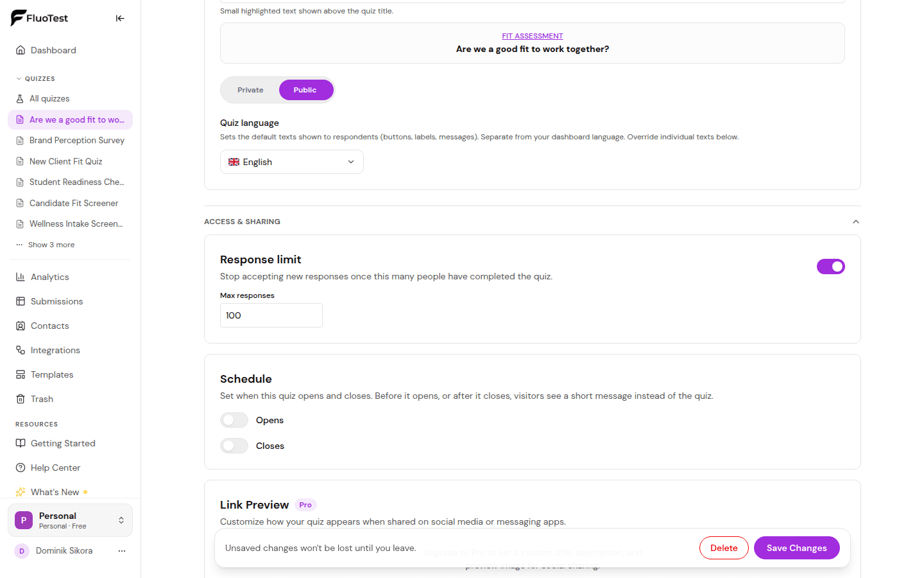
Task: Open the Wellness Intake Screen quiz
Action: pos(70,224)
